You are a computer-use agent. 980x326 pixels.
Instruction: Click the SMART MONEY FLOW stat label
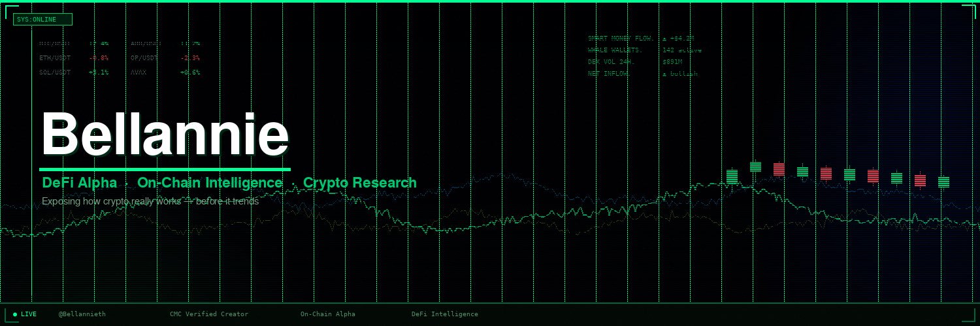point(621,39)
